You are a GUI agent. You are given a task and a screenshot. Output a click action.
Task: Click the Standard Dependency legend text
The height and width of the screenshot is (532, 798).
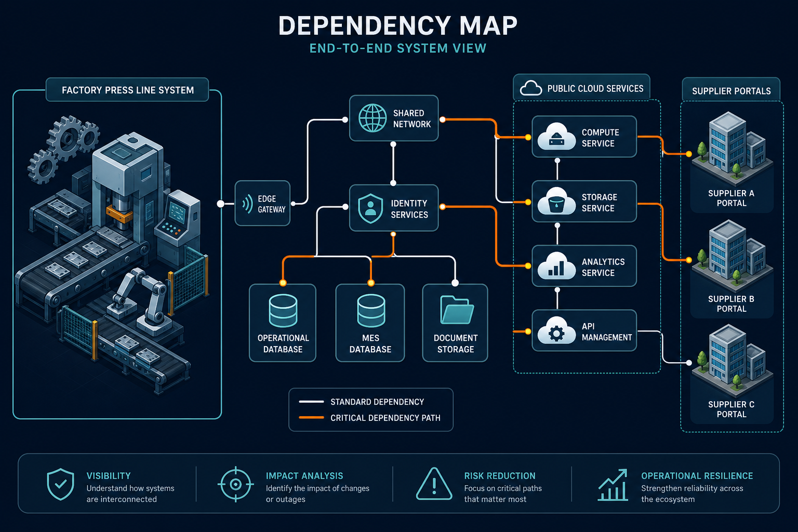(377, 402)
